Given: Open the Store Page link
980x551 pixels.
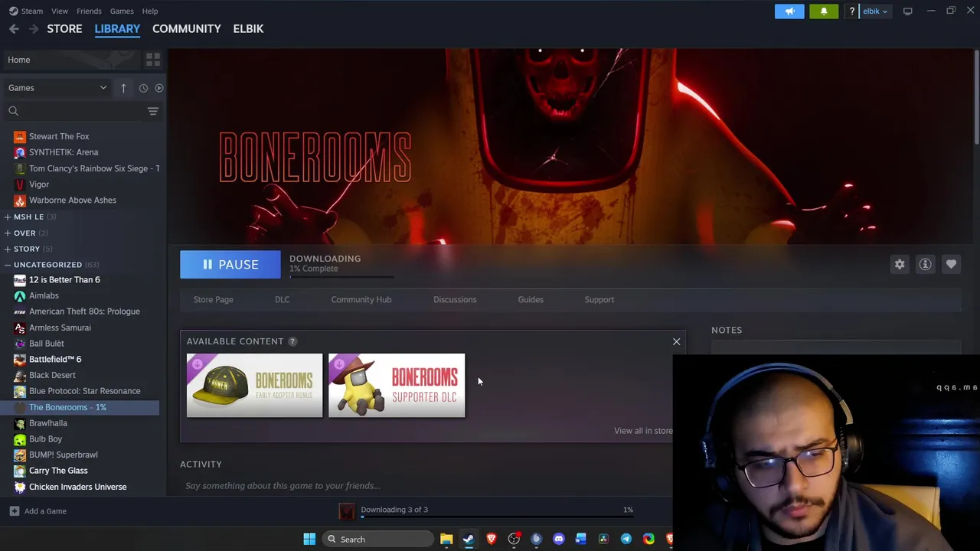Looking at the screenshot, I should 213,300.
